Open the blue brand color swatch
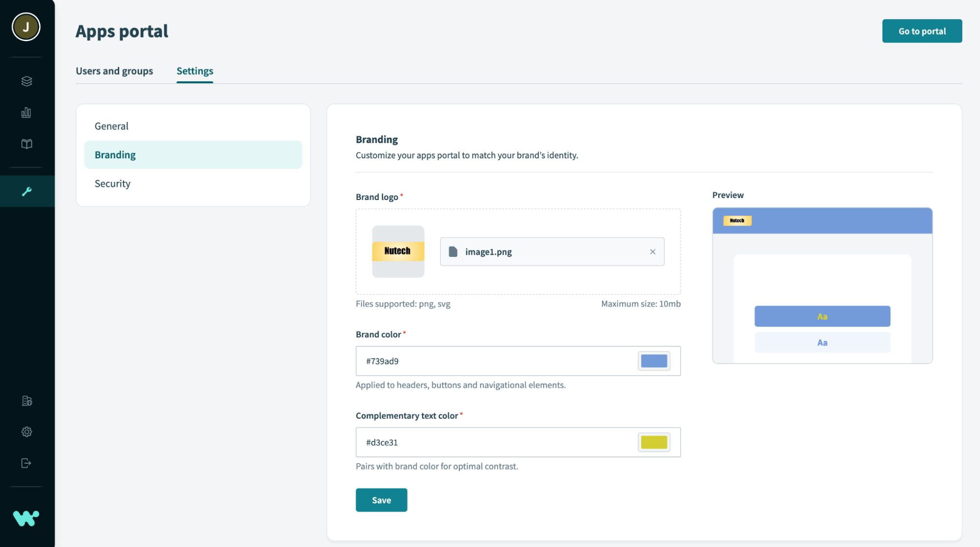The height and width of the screenshot is (547, 980). 654,361
